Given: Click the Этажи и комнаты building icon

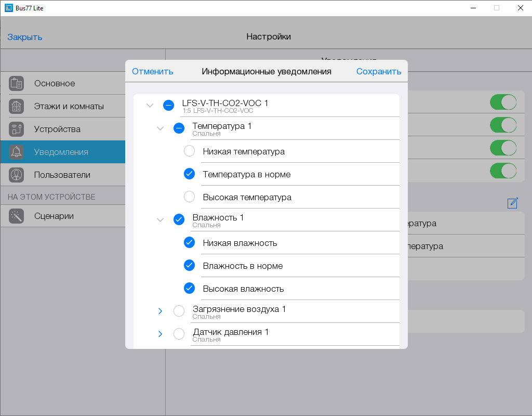Looking at the screenshot, I should (x=17, y=106).
